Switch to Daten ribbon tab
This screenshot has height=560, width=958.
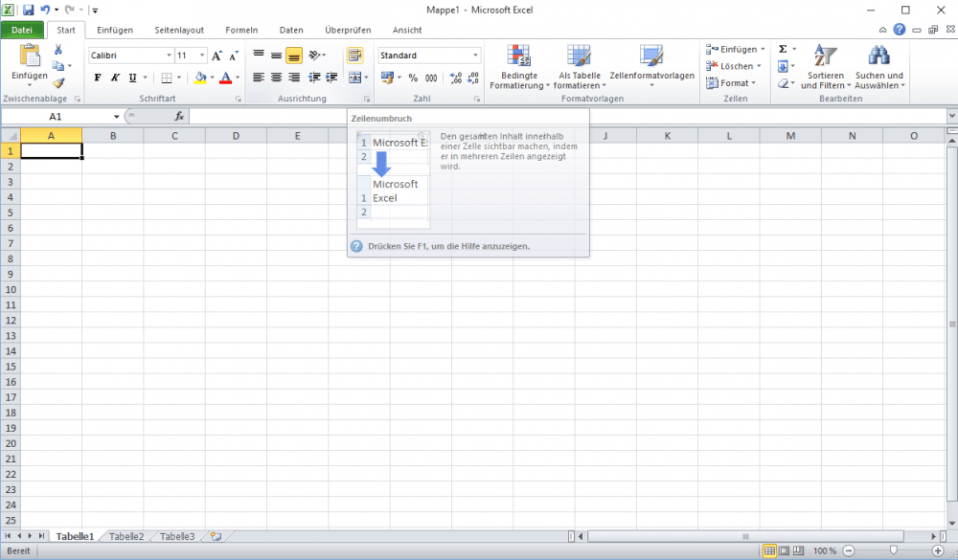click(291, 30)
